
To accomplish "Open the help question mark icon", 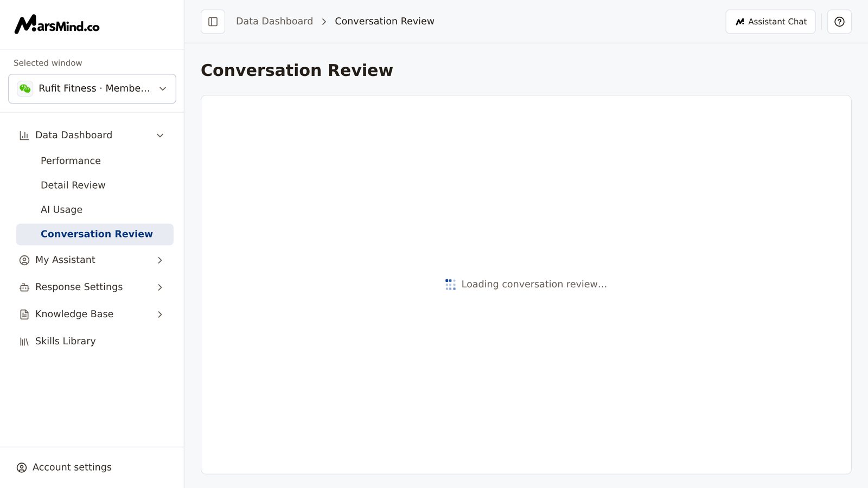I will tap(839, 22).
